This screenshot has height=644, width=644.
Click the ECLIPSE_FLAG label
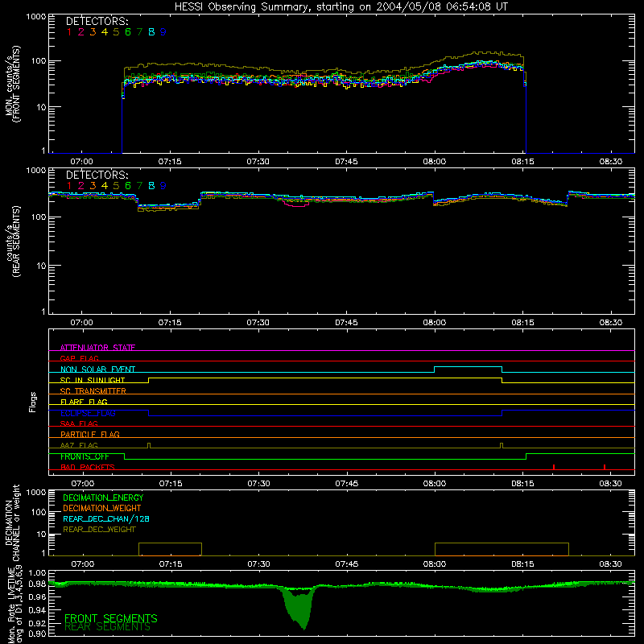[88, 413]
